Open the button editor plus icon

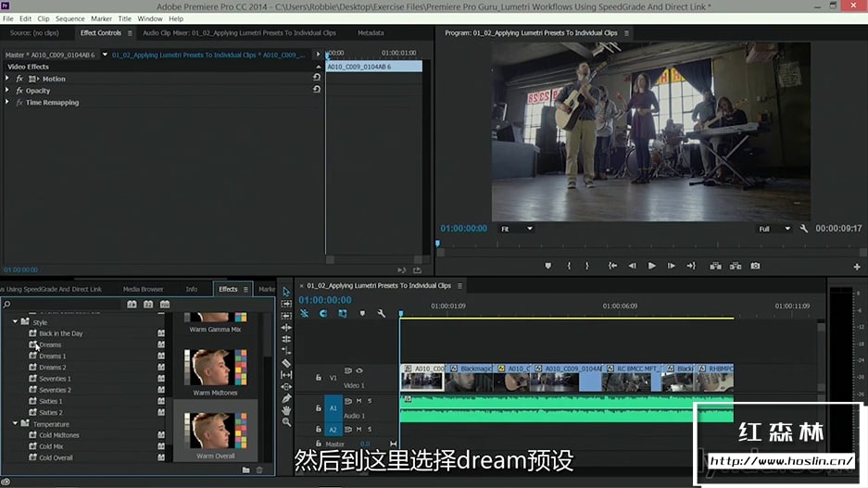(856, 267)
